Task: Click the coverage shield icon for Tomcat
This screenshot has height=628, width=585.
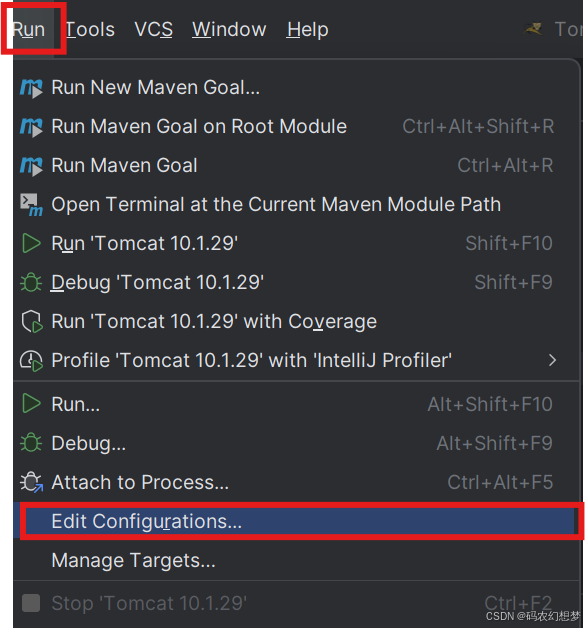Action: [32, 322]
